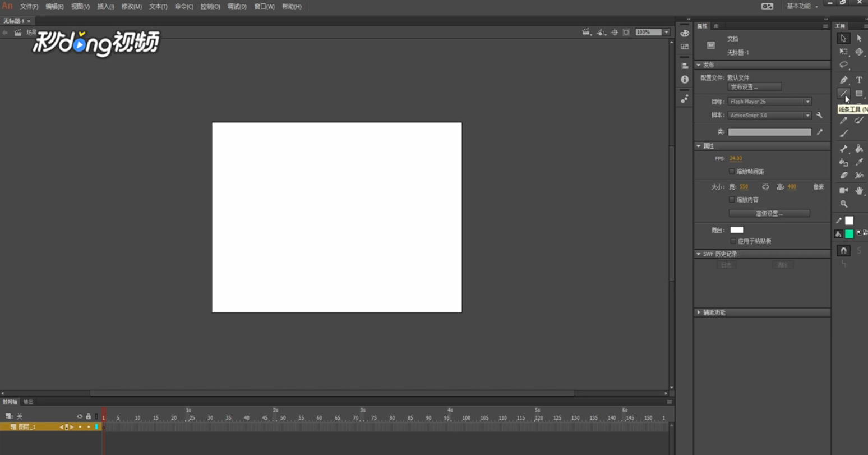Enable the 缩放内容 checkbox
The height and width of the screenshot is (455, 868).
732,200
